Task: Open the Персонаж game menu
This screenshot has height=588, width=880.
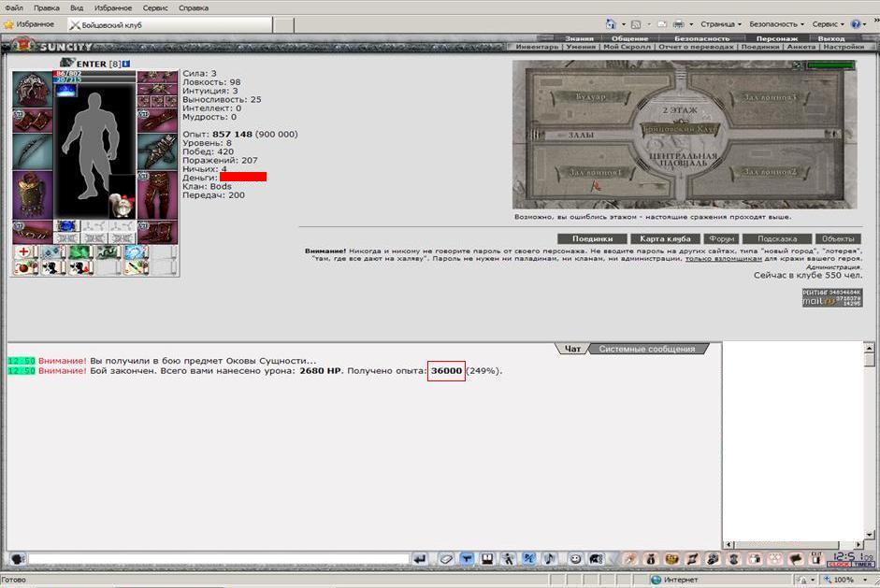Action: pos(777,38)
